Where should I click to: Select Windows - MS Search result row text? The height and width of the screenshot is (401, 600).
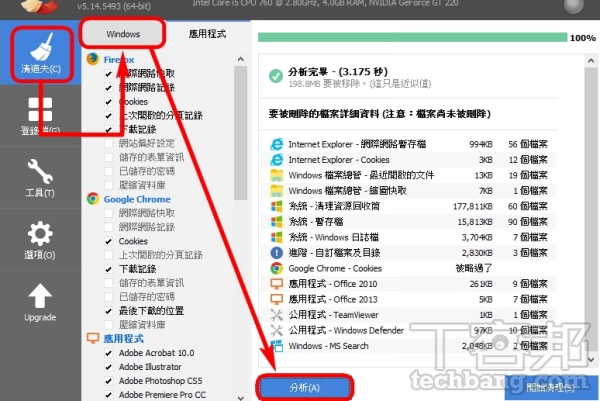click(328, 346)
